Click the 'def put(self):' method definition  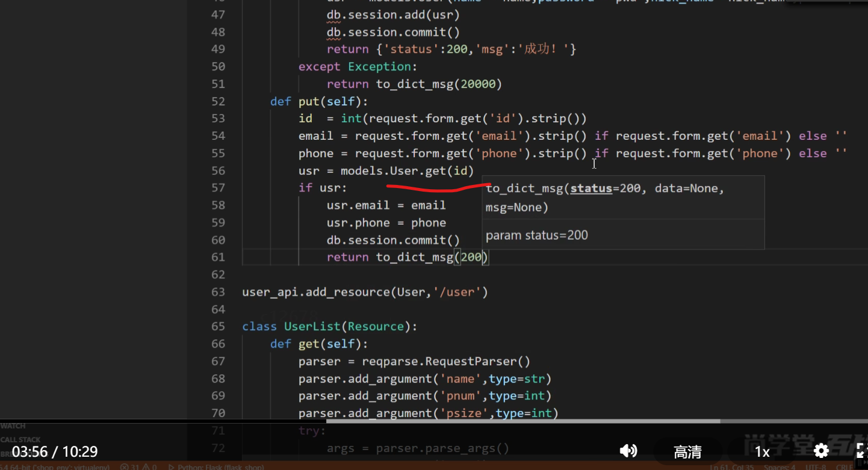[319, 101]
